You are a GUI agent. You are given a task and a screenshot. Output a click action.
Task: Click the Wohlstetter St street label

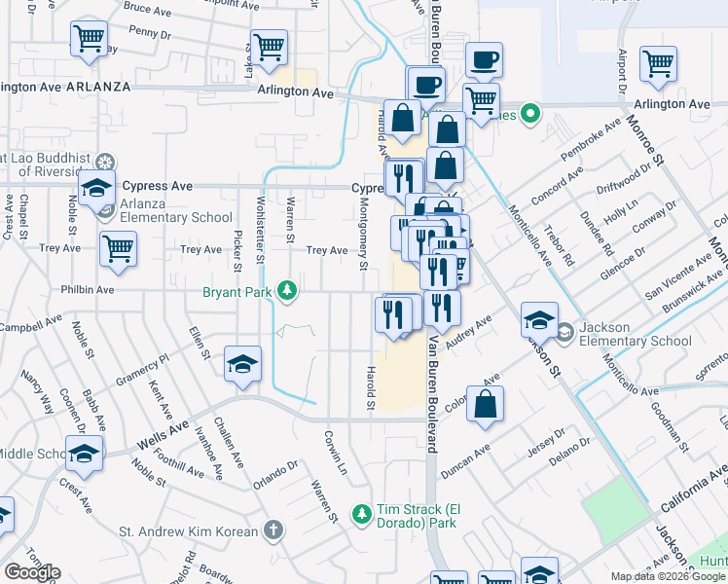pyautogui.click(x=261, y=231)
